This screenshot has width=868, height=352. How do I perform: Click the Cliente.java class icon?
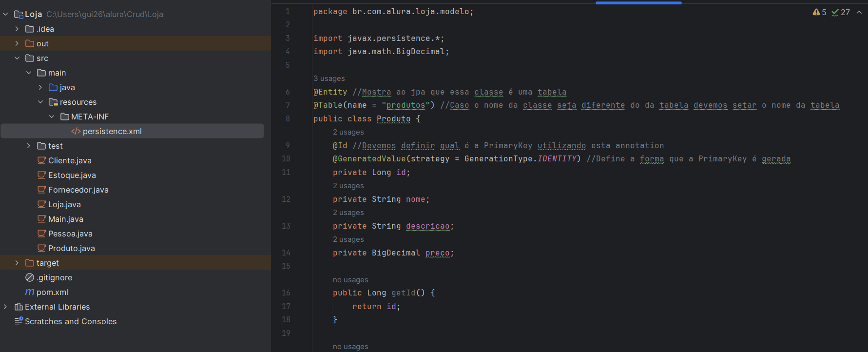pyautogui.click(x=41, y=160)
